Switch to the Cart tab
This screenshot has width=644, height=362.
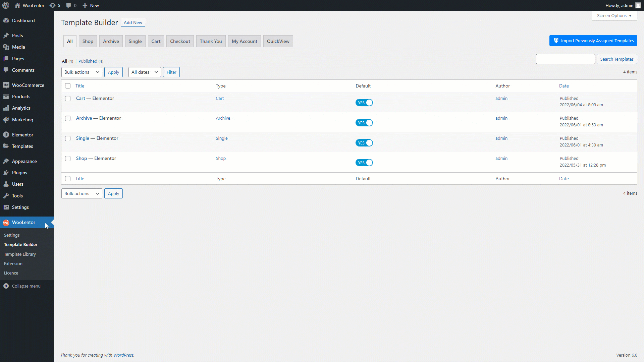coord(156,41)
